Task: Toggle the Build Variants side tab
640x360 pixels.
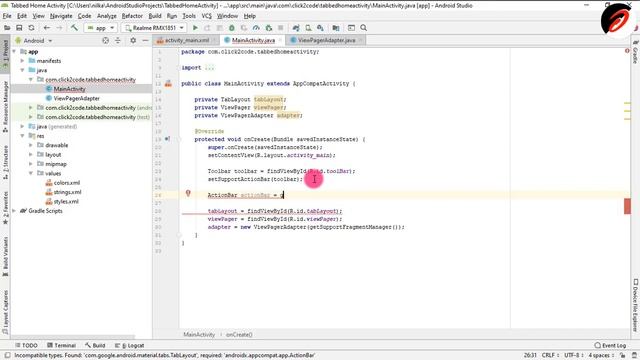Action: 5,256
